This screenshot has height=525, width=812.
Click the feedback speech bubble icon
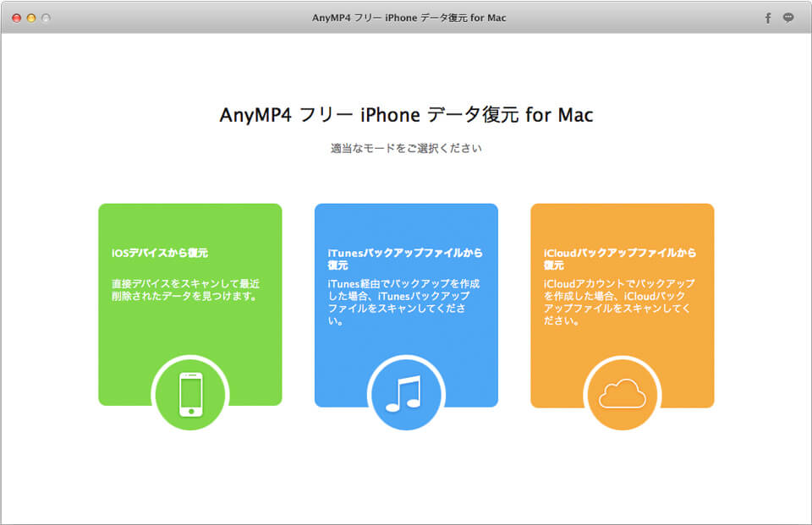click(x=790, y=17)
